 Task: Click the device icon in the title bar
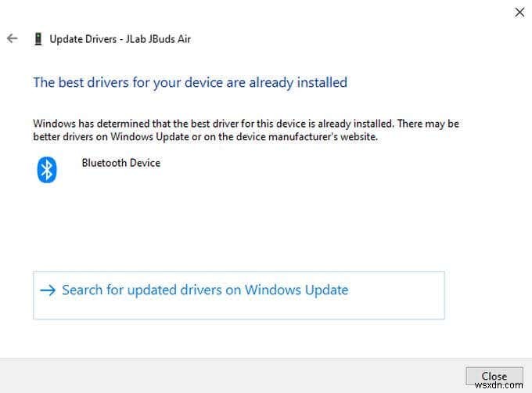tap(37, 38)
